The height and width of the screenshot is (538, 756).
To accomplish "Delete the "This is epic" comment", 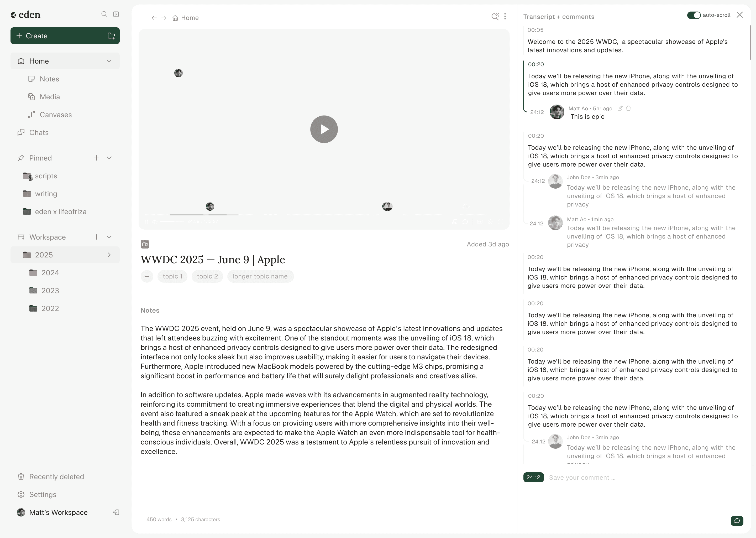I will [x=629, y=108].
